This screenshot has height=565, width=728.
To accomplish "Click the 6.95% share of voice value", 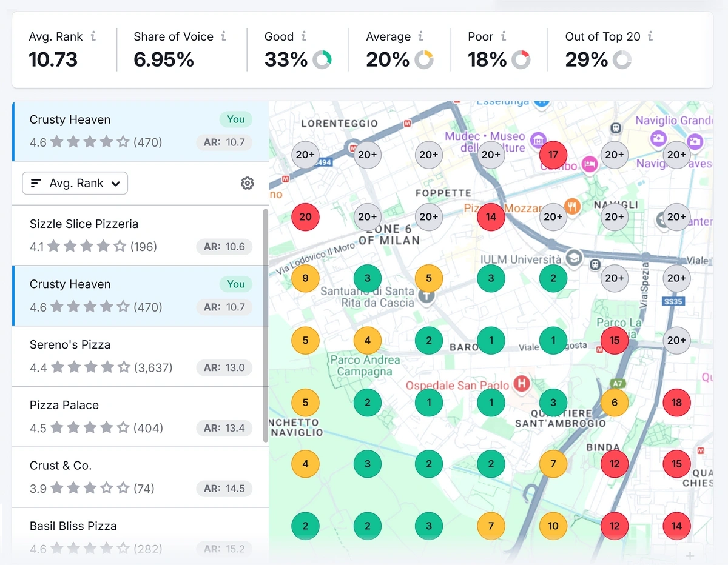I will click(x=164, y=59).
